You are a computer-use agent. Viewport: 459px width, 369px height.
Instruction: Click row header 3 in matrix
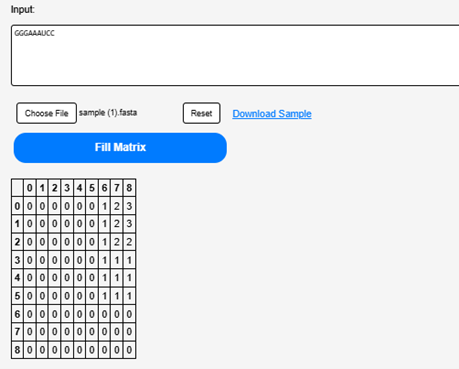(17, 260)
